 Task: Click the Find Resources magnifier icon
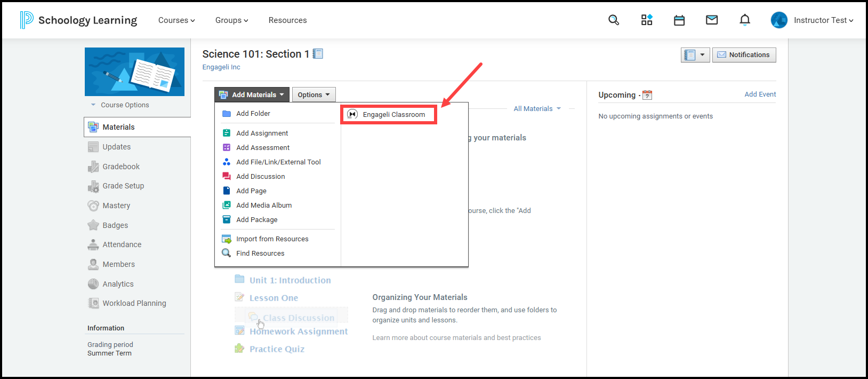(x=227, y=254)
